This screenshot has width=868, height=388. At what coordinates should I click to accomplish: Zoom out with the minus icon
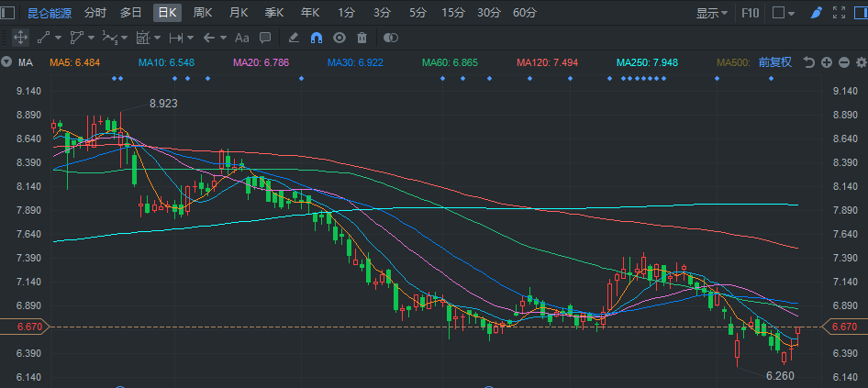tap(843, 62)
